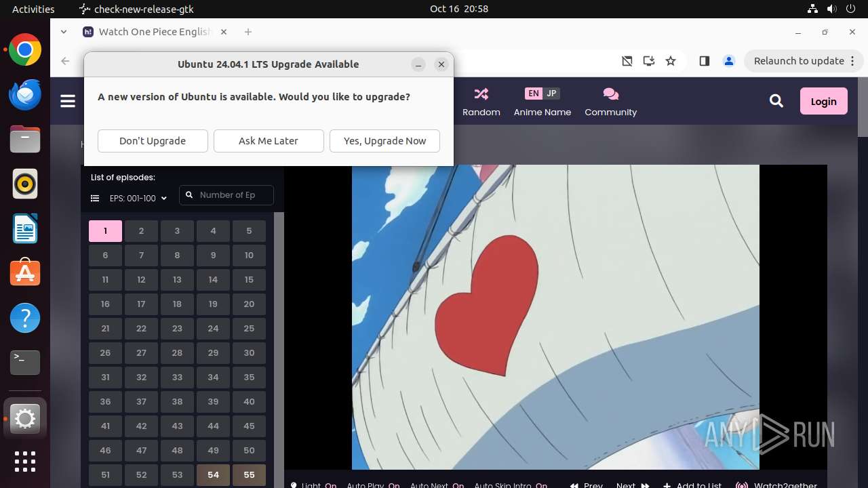Click the episode list icon beside EPS range

click(95, 199)
